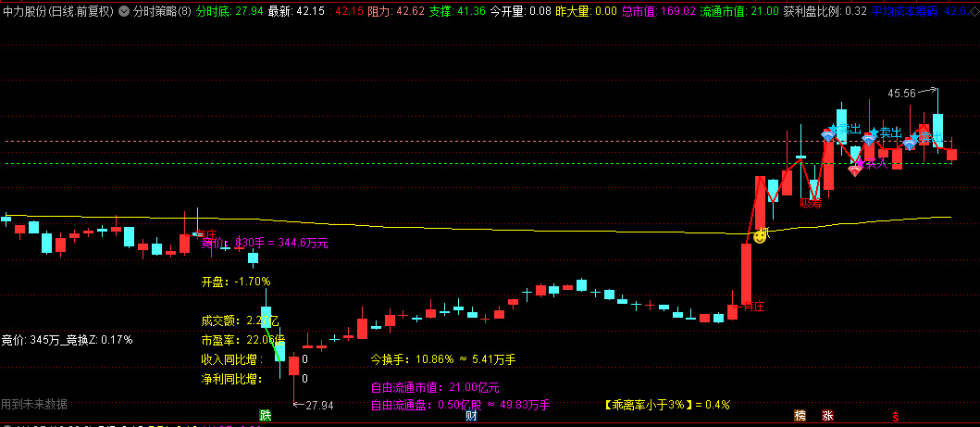Click the red 有庄 label at breakout candle
The height and width of the screenshot is (427, 980).
753,307
